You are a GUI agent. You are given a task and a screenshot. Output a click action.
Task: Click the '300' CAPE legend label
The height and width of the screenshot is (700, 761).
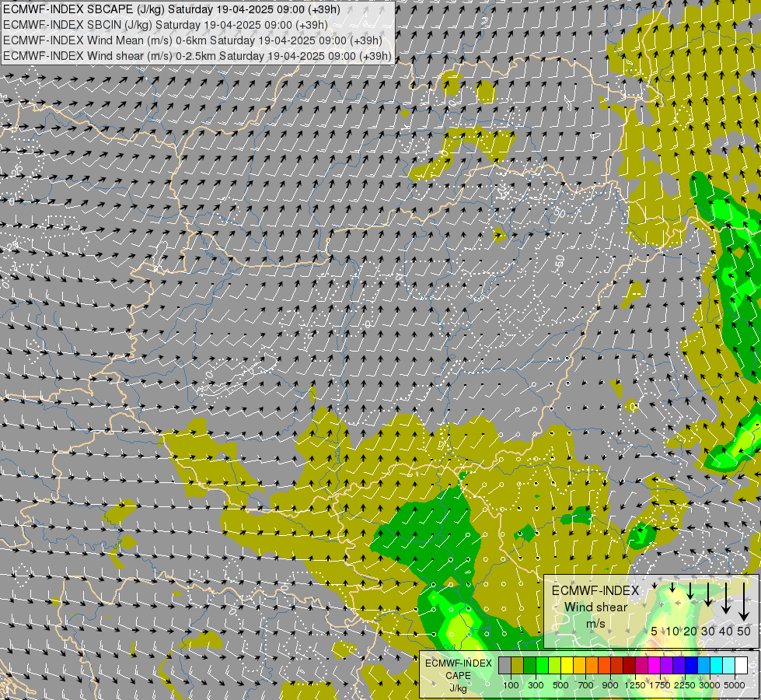(x=536, y=685)
